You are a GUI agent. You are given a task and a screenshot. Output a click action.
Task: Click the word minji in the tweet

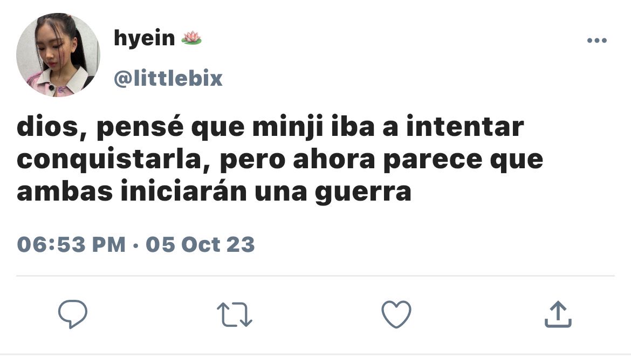click(288, 127)
